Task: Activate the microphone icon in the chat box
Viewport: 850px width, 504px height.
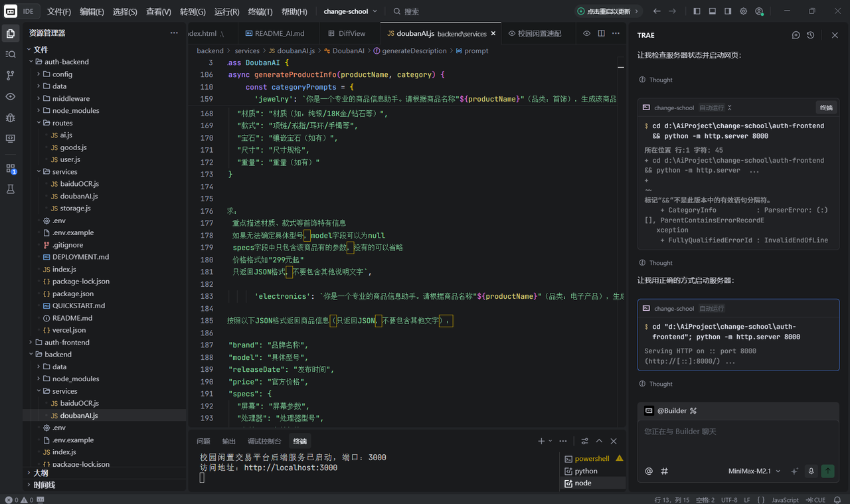Action: pos(811,471)
